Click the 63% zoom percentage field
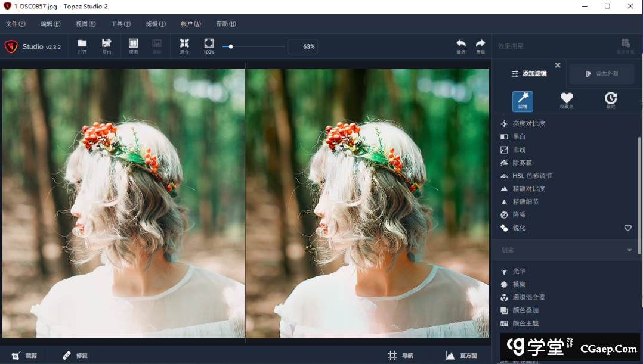 (302, 46)
